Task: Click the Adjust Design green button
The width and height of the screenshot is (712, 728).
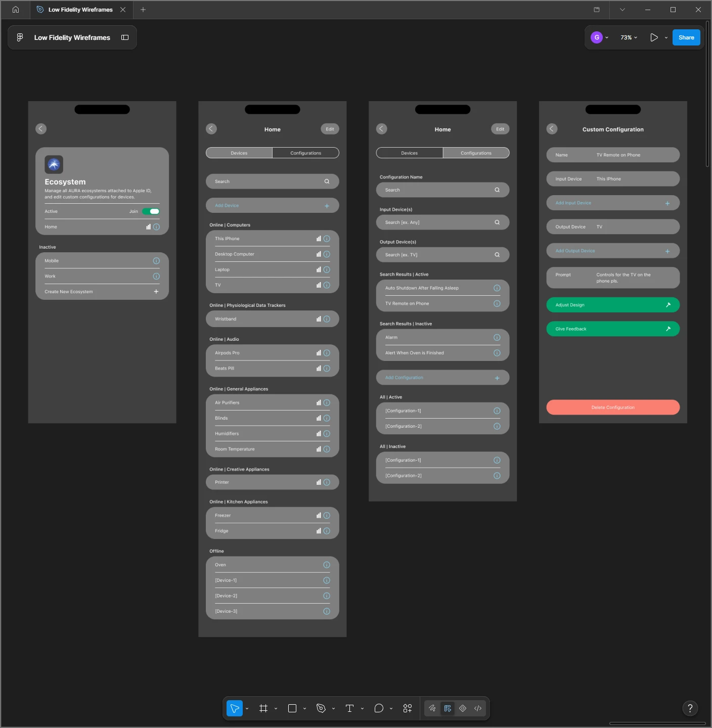Action: [x=613, y=305]
